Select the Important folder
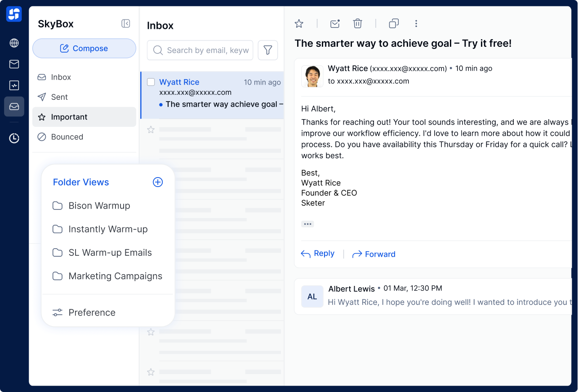The image size is (578, 392). (84, 117)
